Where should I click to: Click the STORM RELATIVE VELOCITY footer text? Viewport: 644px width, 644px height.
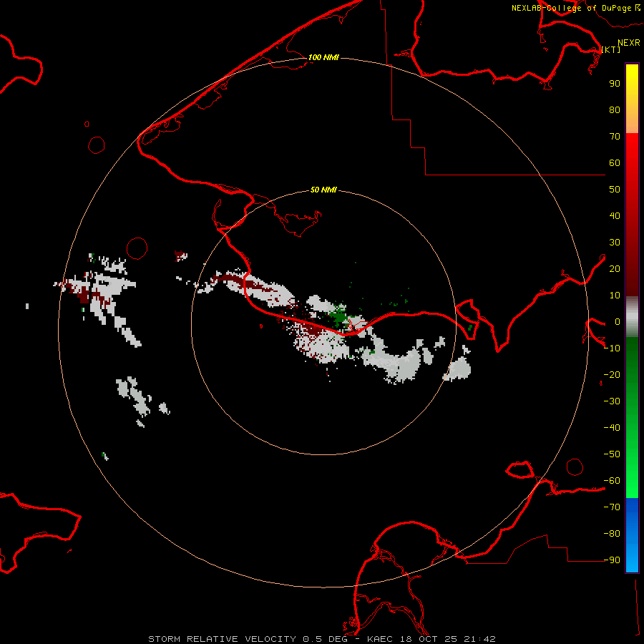[x=222, y=639]
